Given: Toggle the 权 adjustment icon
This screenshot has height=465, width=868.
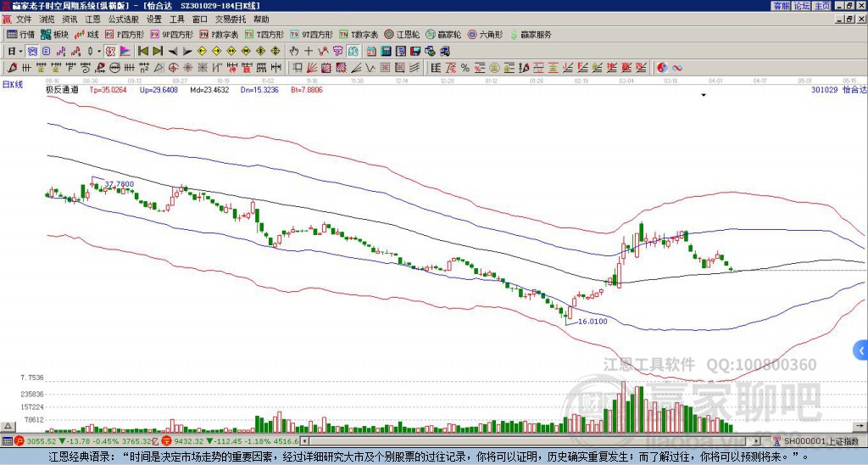Looking at the screenshot, I should click(x=110, y=52).
